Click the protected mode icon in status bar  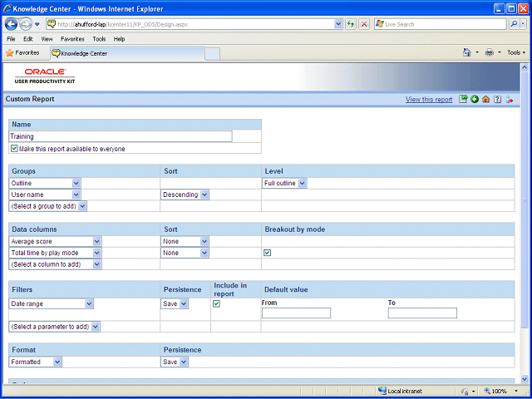point(465,391)
